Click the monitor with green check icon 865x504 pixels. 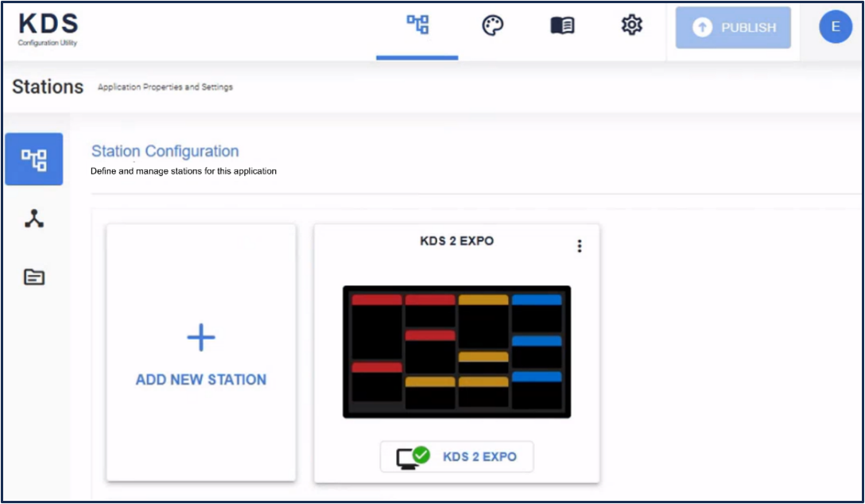pyautogui.click(x=413, y=457)
